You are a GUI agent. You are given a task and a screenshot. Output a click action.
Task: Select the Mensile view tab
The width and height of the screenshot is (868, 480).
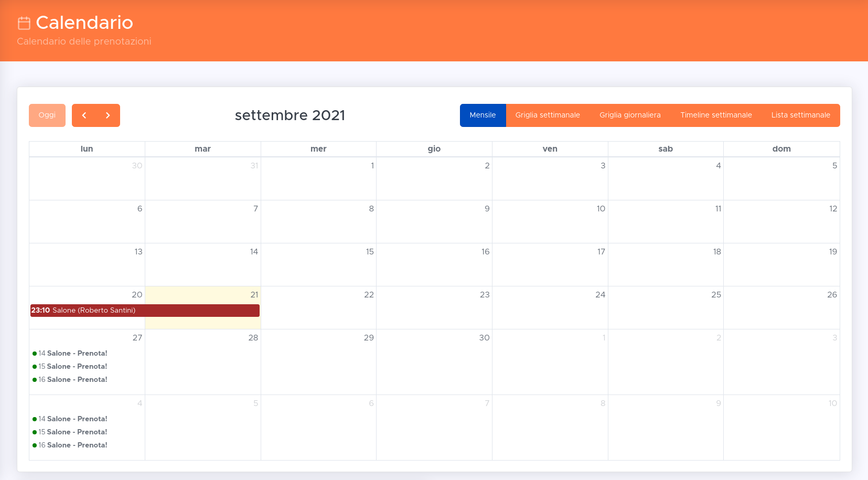[483, 115]
